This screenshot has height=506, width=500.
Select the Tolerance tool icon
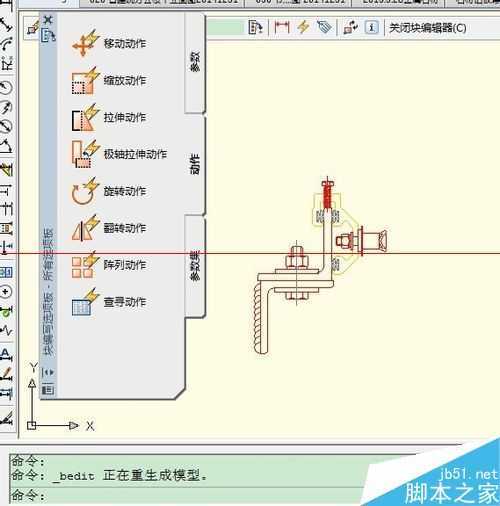(x=6, y=273)
